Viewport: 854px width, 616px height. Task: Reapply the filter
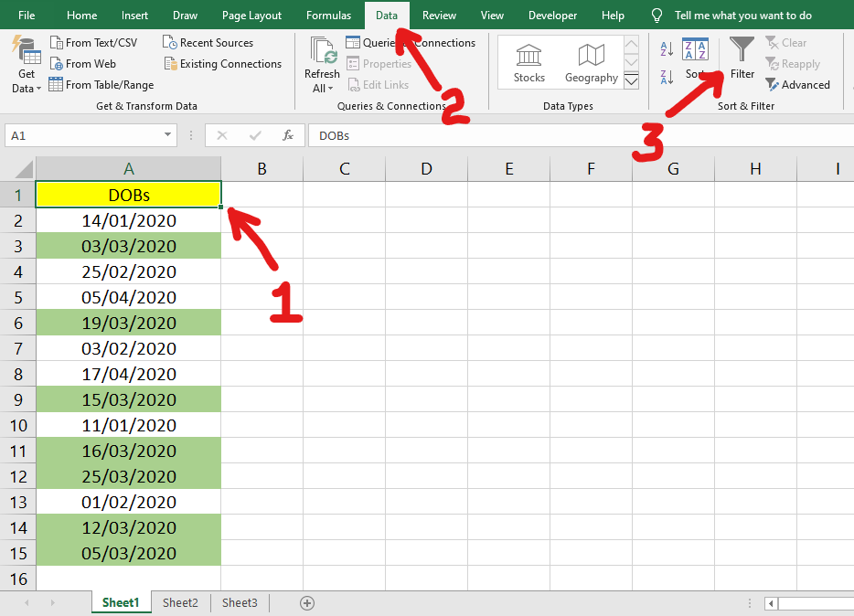click(x=793, y=64)
